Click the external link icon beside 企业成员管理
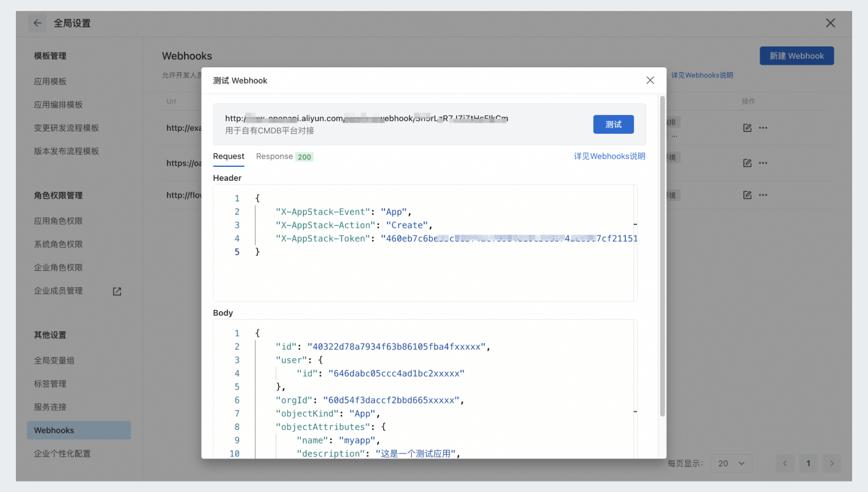This screenshot has height=492, width=868. pyautogui.click(x=117, y=292)
